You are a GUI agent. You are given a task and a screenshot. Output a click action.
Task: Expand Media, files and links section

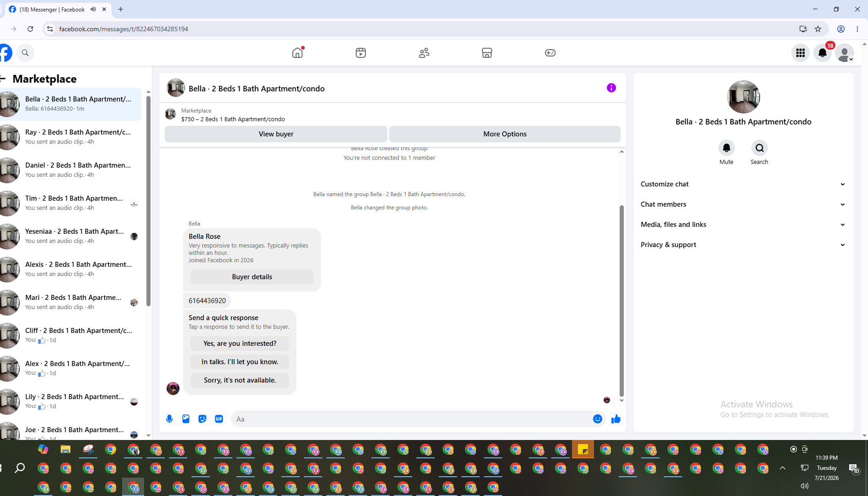point(743,225)
